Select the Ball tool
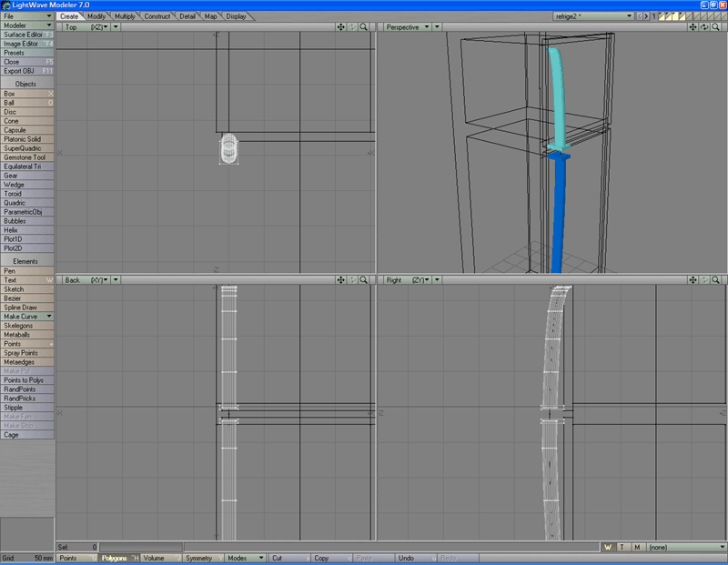The image size is (728, 565). tap(27, 103)
